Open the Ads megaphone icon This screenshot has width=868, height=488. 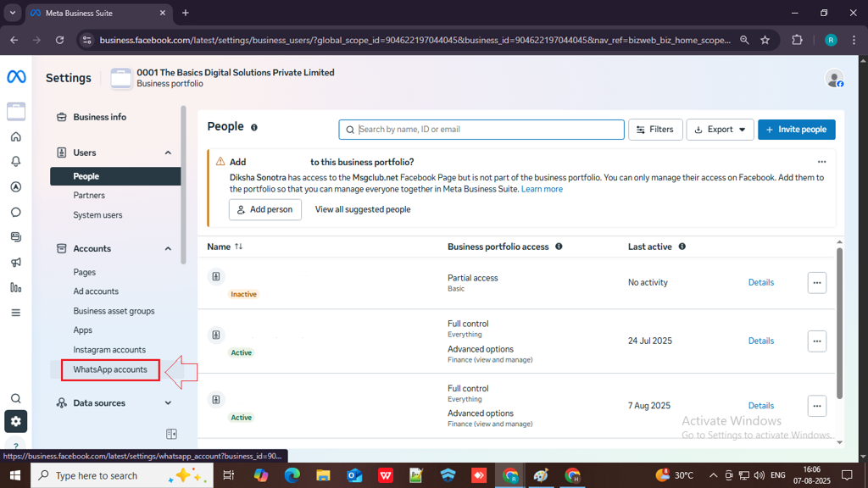click(x=16, y=263)
